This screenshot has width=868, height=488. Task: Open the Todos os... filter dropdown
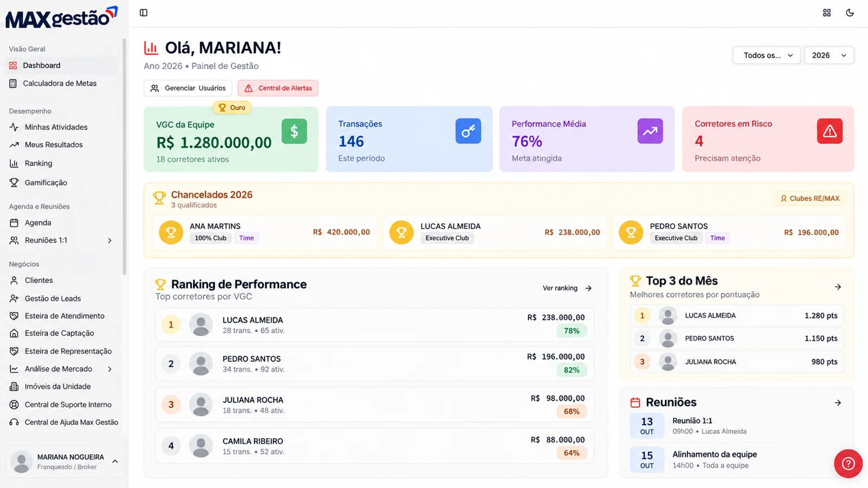point(767,55)
